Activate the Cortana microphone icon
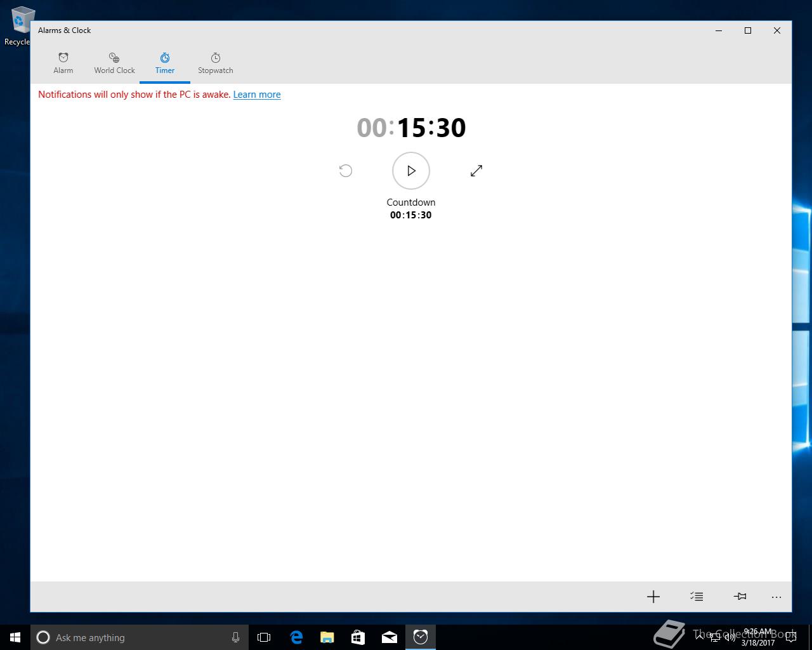Image resolution: width=812 pixels, height=650 pixels. [235, 637]
